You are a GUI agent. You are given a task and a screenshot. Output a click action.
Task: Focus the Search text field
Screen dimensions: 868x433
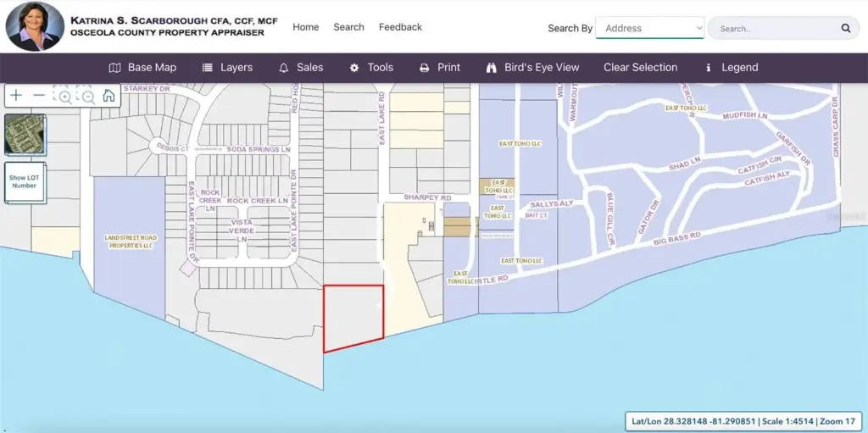coord(775,28)
